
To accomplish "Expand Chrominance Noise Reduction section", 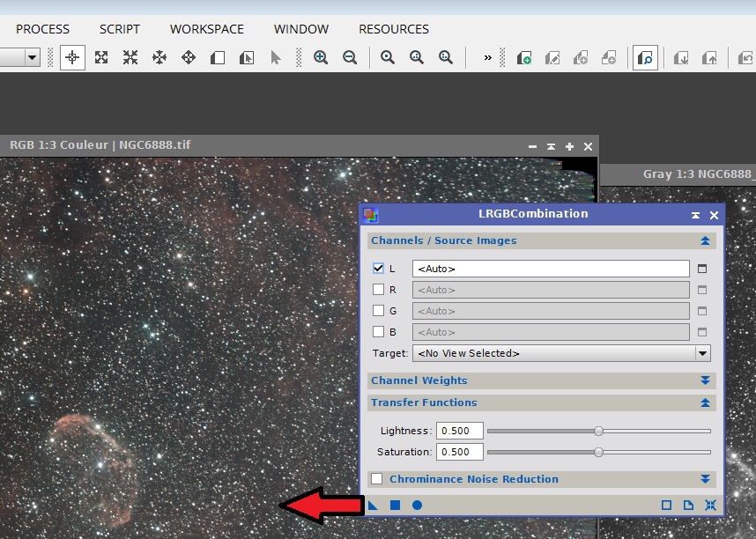I will (705, 479).
